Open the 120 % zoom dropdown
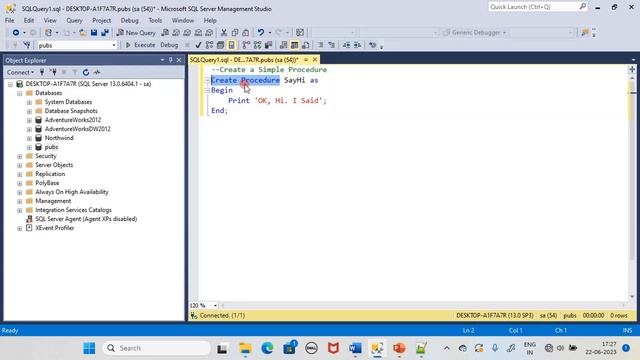 point(215,305)
